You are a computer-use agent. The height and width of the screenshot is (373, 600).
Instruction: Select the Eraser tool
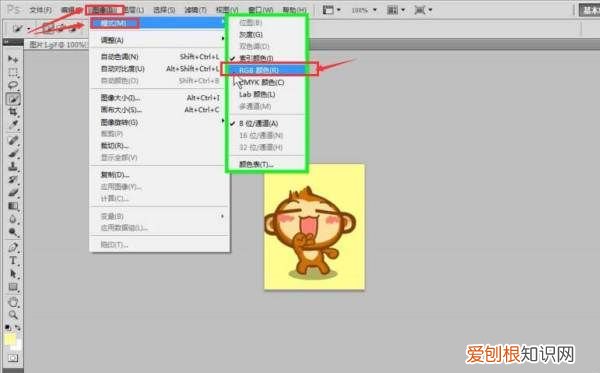(13, 192)
